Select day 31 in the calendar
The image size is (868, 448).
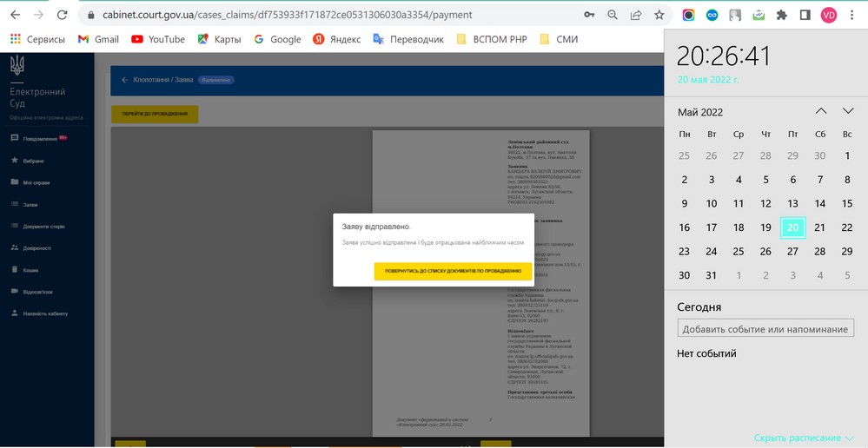[712, 275]
